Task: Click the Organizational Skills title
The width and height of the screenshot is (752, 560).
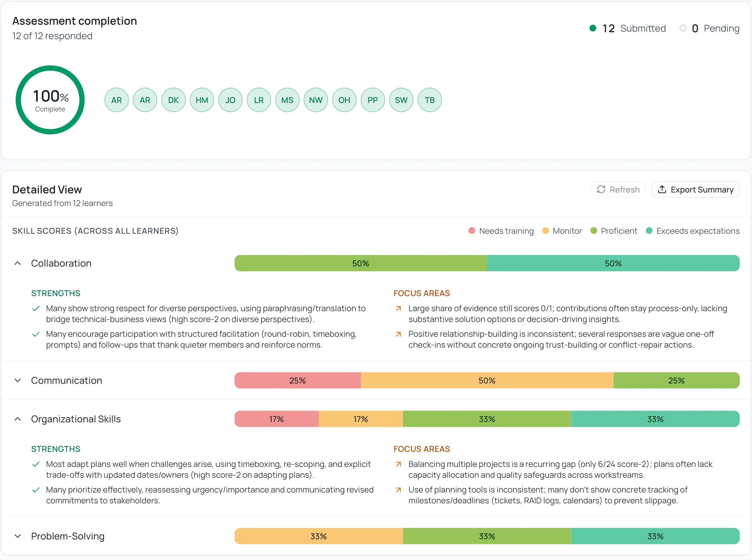Action: 76,419
